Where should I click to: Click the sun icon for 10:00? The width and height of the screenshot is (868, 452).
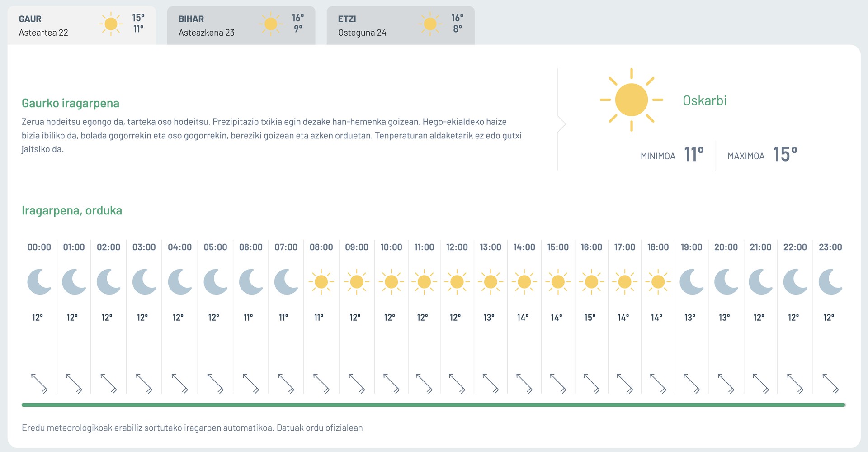pos(392,282)
